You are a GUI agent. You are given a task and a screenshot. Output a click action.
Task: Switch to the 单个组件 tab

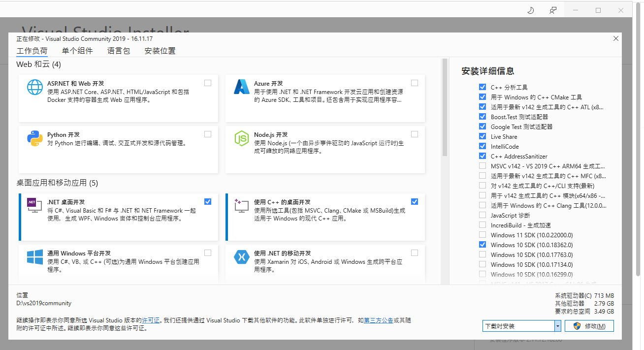pyautogui.click(x=77, y=51)
